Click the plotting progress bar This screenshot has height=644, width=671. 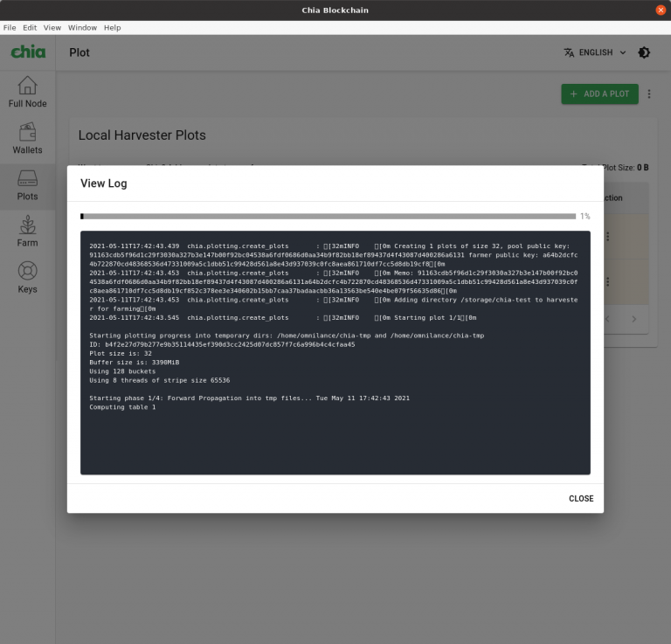pyautogui.click(x=328, y=217)
